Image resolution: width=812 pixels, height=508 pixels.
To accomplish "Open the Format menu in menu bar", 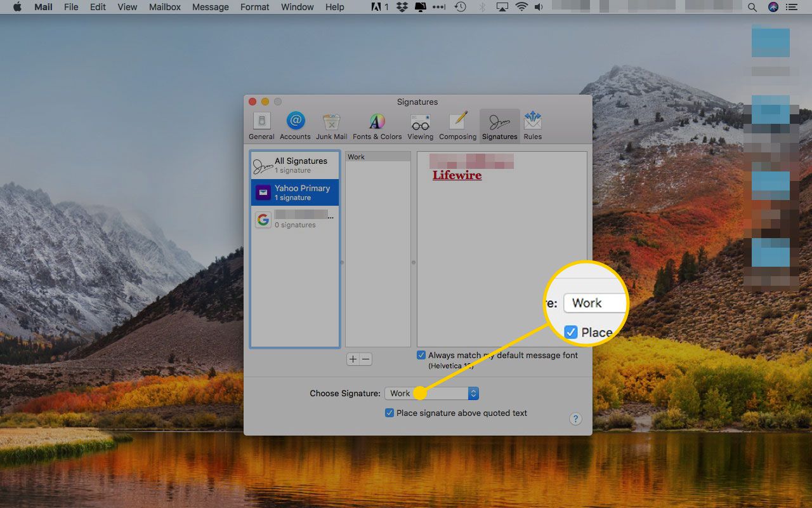I will (x=254, y=7).
